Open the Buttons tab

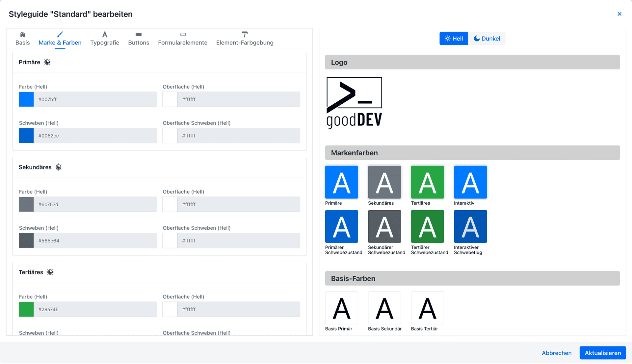(139, 39)
